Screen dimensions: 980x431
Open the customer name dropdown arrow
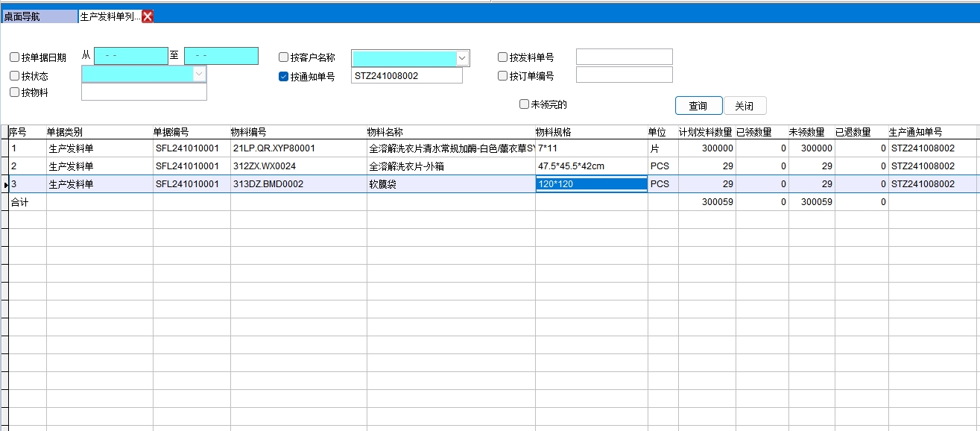pos(462,58)
